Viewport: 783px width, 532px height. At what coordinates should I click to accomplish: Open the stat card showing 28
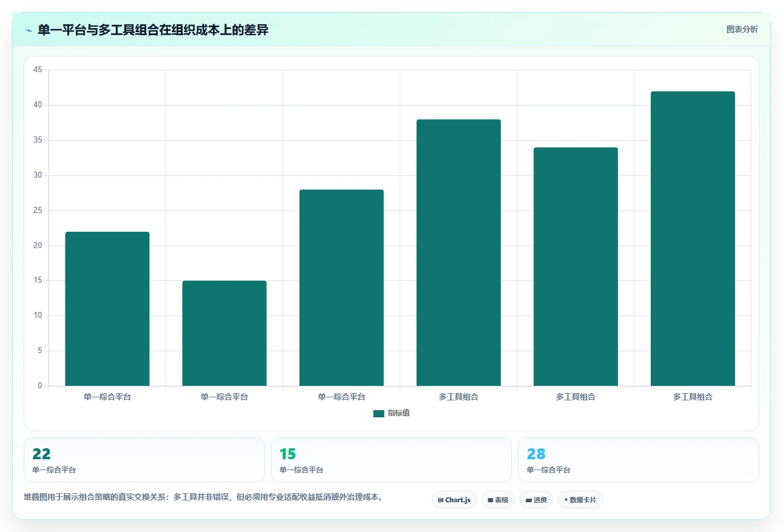[x=638, y=460]
